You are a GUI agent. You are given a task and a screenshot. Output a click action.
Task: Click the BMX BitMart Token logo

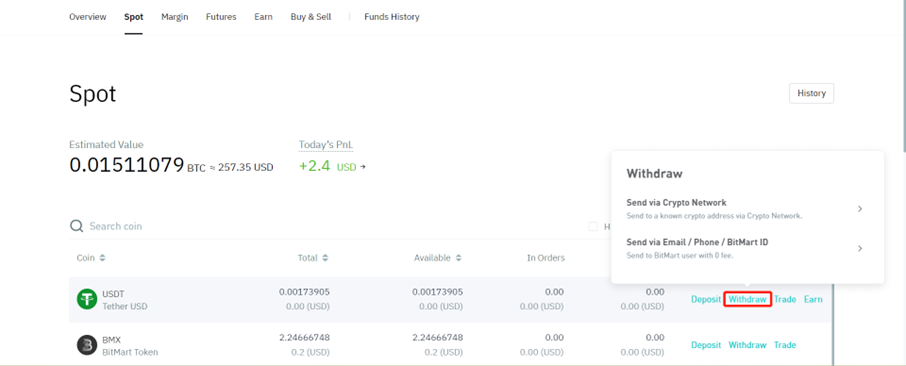point(87,345)
